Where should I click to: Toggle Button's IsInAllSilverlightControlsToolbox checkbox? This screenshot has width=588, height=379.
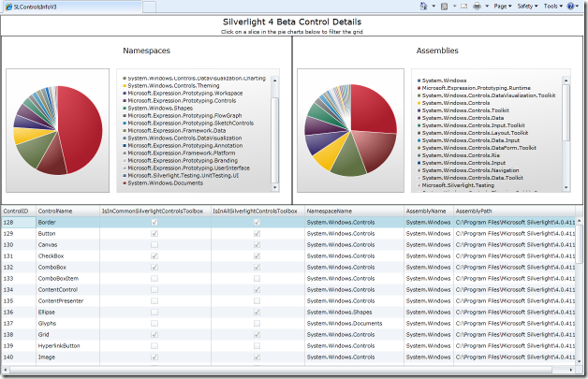coord(257,234)
